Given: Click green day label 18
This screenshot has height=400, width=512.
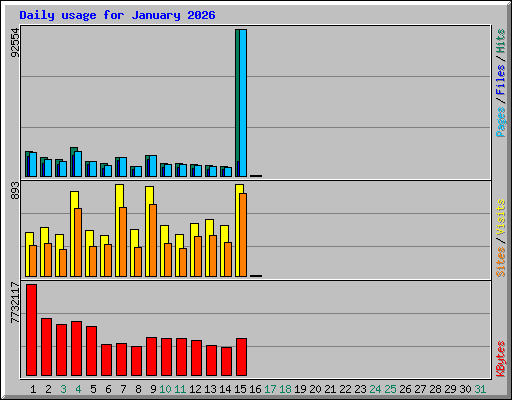Looking at the screenshot, I should 285,389.
